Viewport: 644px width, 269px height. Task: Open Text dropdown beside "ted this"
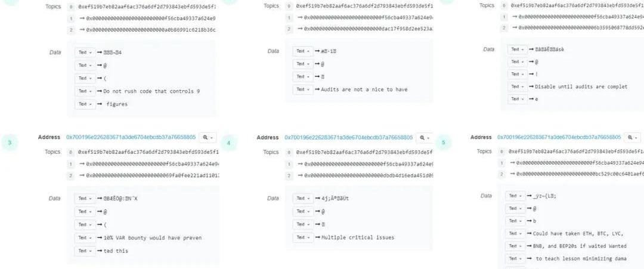coord(83,251)
